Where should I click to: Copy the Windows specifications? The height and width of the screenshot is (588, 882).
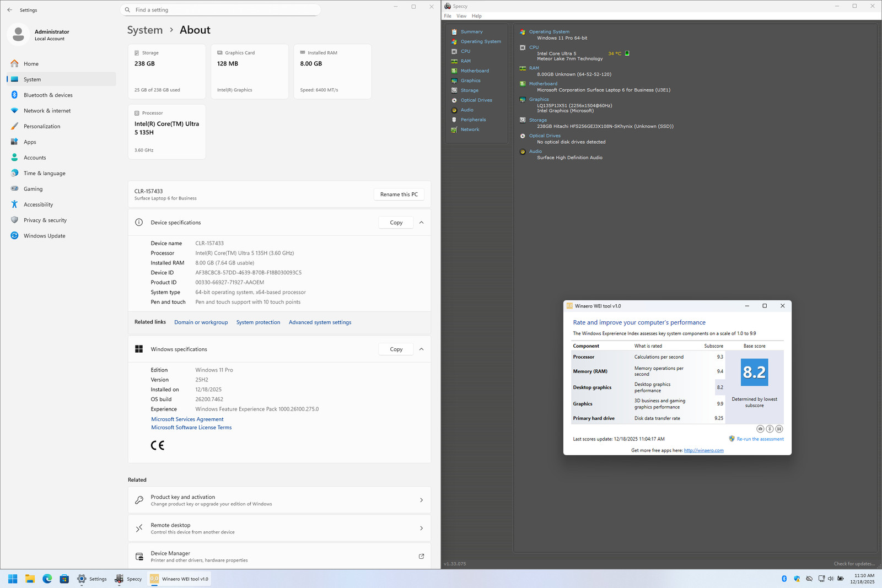pos(396,349)
